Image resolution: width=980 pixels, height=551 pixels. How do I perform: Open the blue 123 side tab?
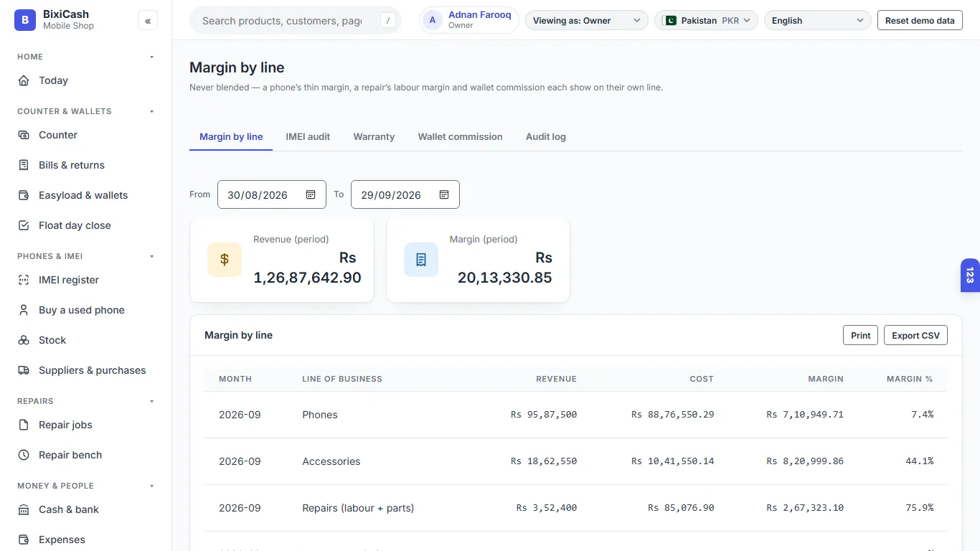[x=970, y=275]
